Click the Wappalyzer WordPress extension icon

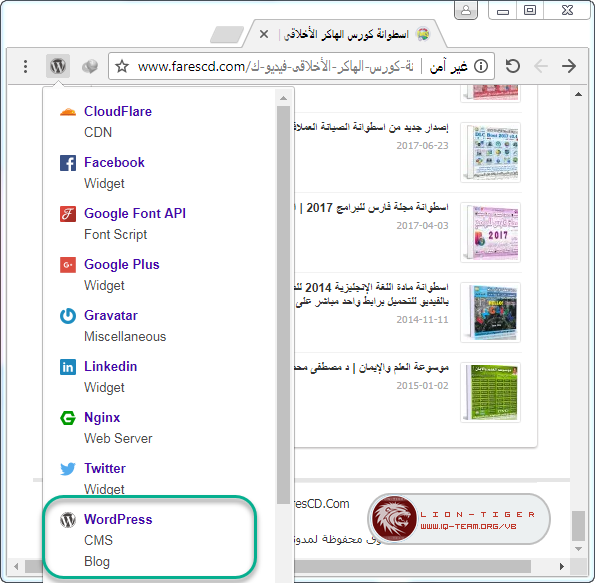click(58, 66)
